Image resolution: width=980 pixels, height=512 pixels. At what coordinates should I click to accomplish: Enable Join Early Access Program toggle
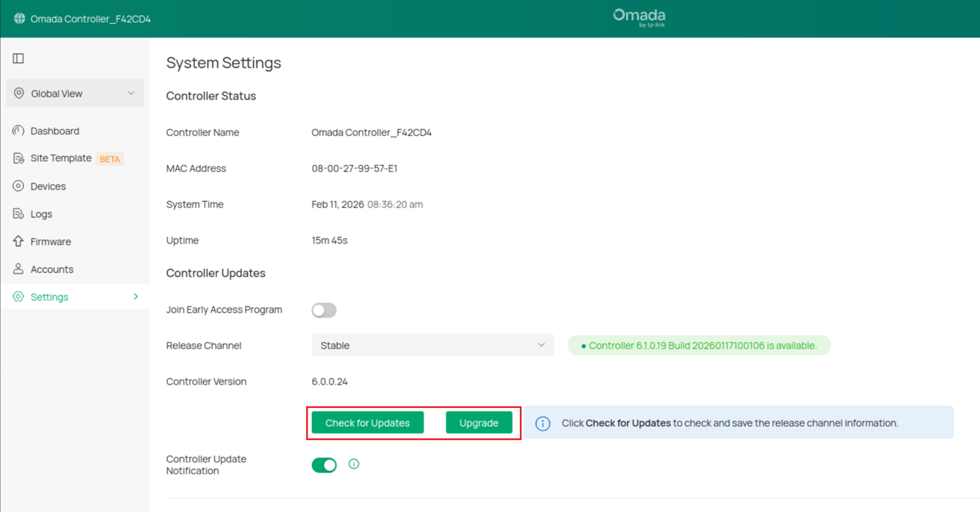coord(324,310)
